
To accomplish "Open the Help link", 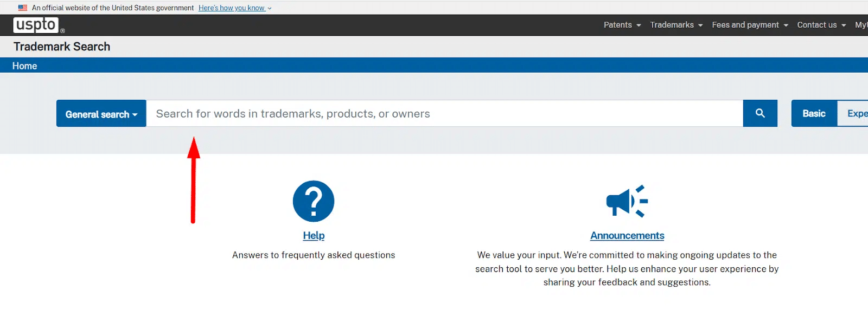I will tap(314, 236).
